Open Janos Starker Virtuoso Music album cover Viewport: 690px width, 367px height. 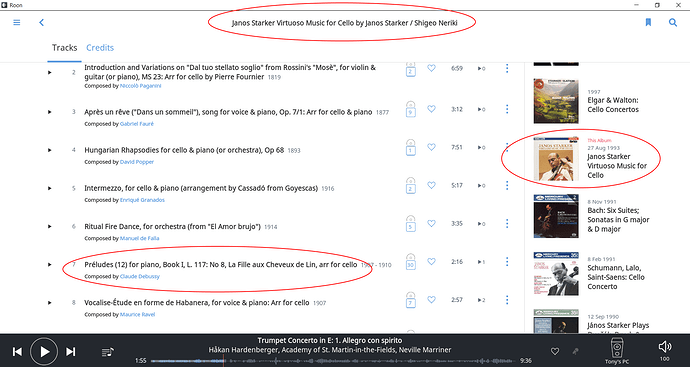pos(556,159)
